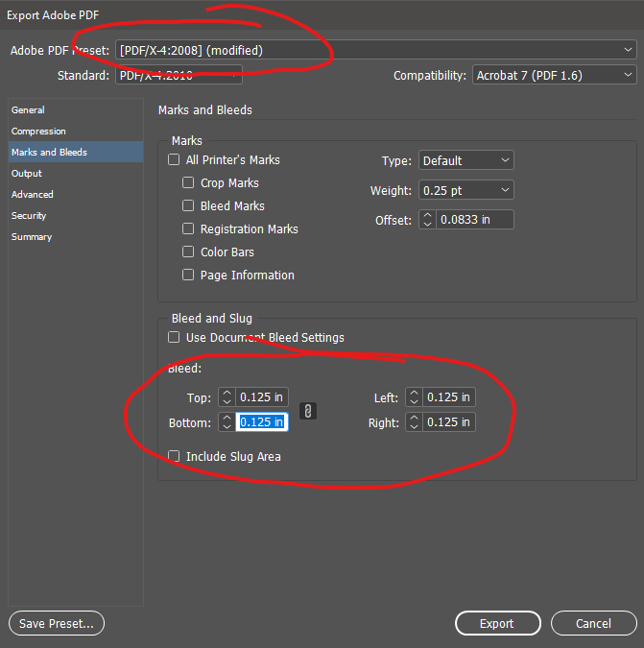This screenshot has height=648, width=644.
Task: Toggle Use Document Bleed Settings
Action: [174, 338]
